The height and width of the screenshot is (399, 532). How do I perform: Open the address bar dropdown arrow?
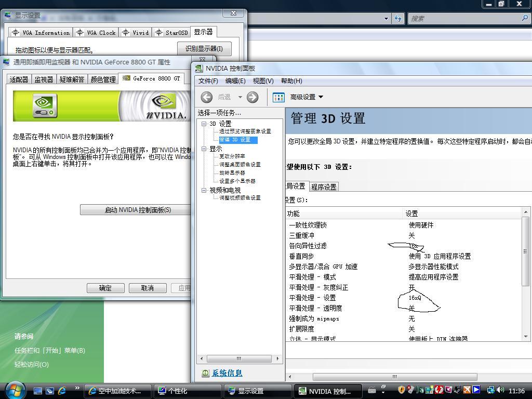[386, 19]
